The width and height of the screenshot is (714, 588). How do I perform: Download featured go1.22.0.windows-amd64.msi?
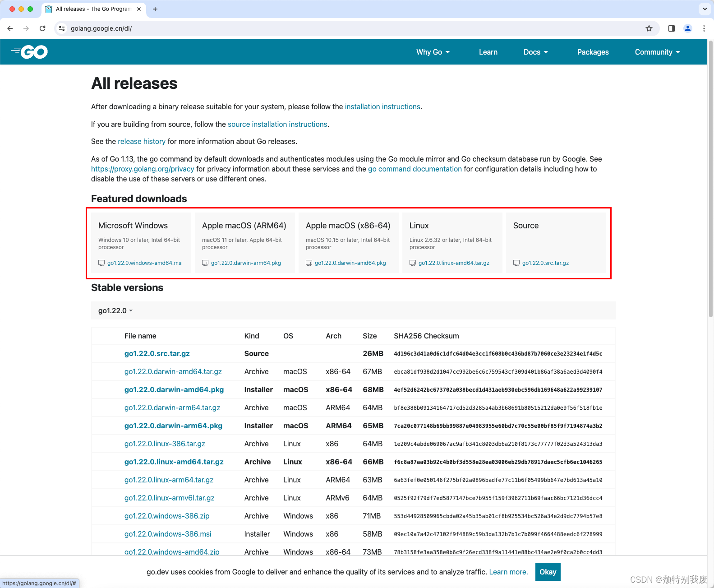click(x=145, y=263)
